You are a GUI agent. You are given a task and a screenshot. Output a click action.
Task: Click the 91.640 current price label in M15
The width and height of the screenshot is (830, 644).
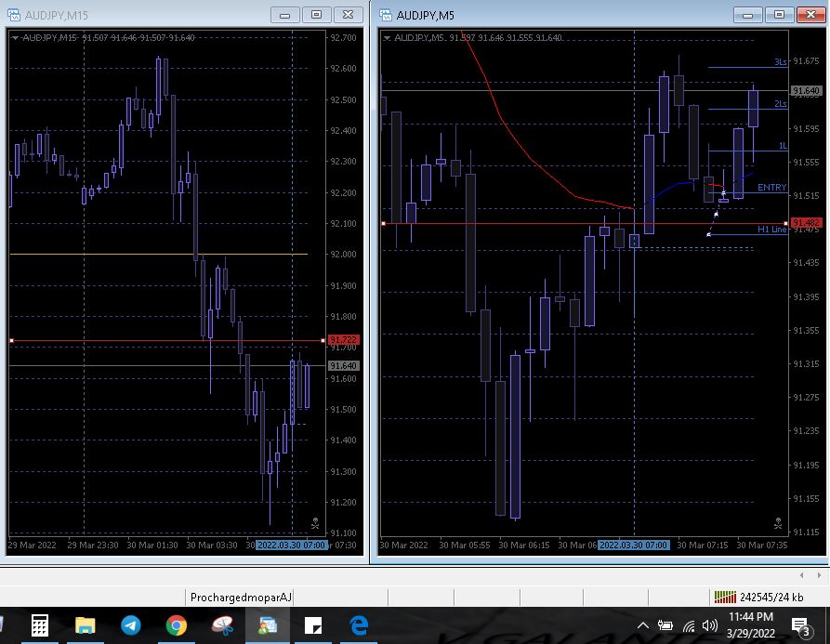[x=344, y=365]
